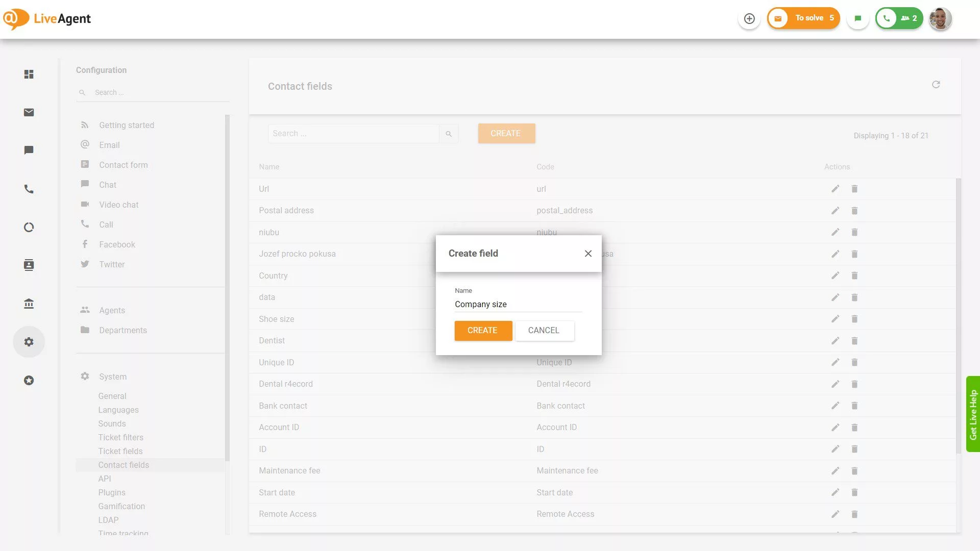
Task: Open the gamification star icon in sidebar
Action: (29, 380)
